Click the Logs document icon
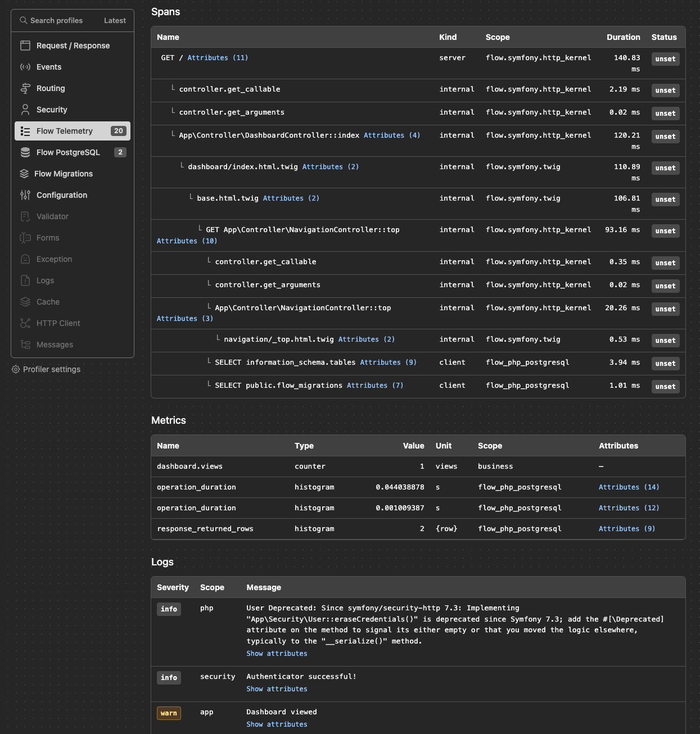This screenshot has width=700, height=734. 25,280
